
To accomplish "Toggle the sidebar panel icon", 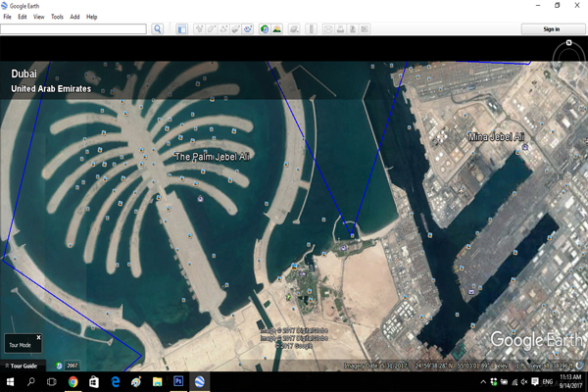I will point(182,28).
